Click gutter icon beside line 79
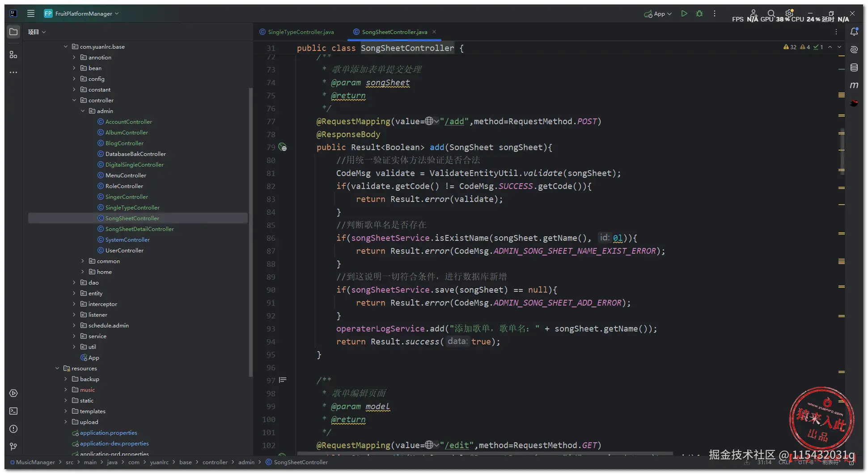 (x=283, y=147)
